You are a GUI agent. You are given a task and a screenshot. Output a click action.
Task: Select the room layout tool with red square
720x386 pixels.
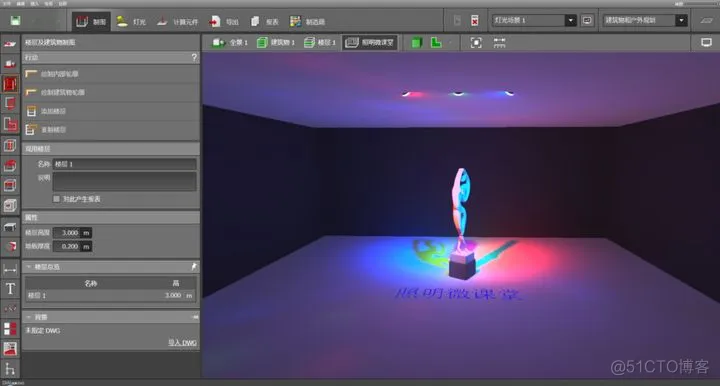click(10, 124)
